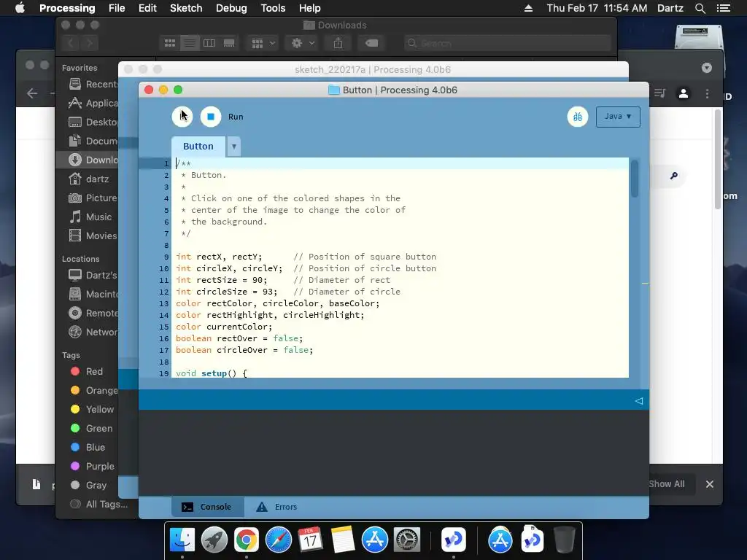Select the Red tag in Finder sidebar

coord(87,371)
